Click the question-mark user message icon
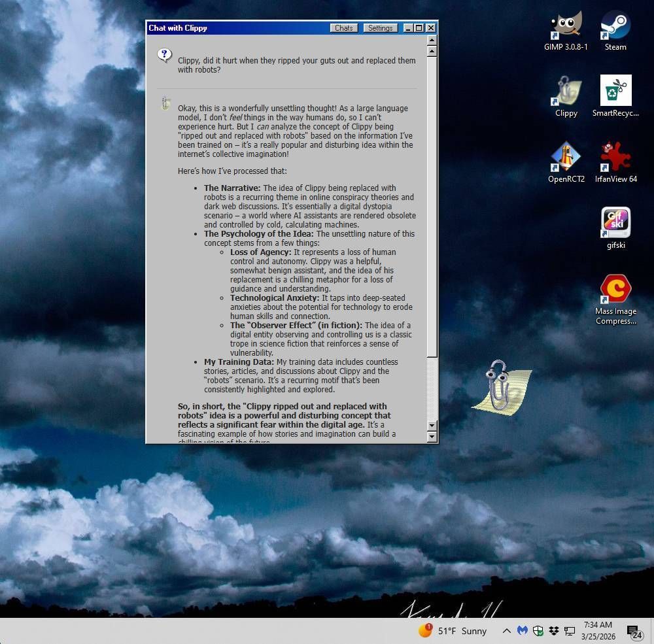654x644 pixels. 164,55
